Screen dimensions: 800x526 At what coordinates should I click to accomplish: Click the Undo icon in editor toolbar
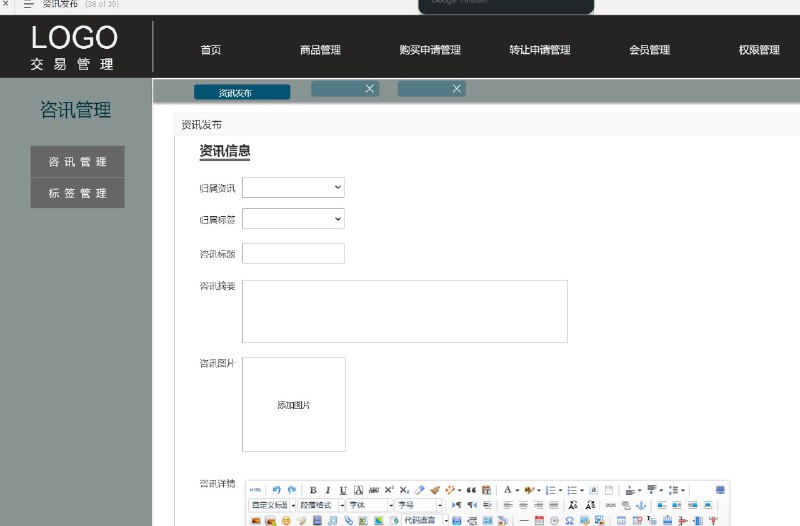pos(277,490)
